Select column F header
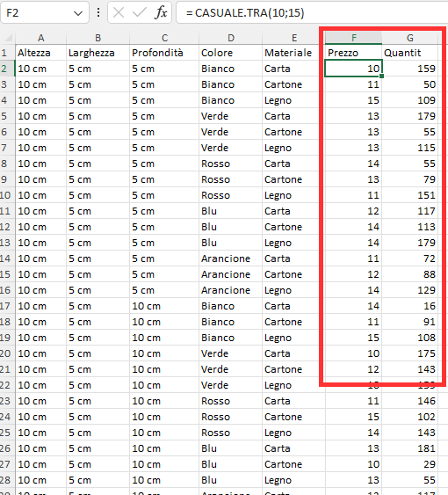Viewport: 448px width, 495px height. click(x=353, y=38)
